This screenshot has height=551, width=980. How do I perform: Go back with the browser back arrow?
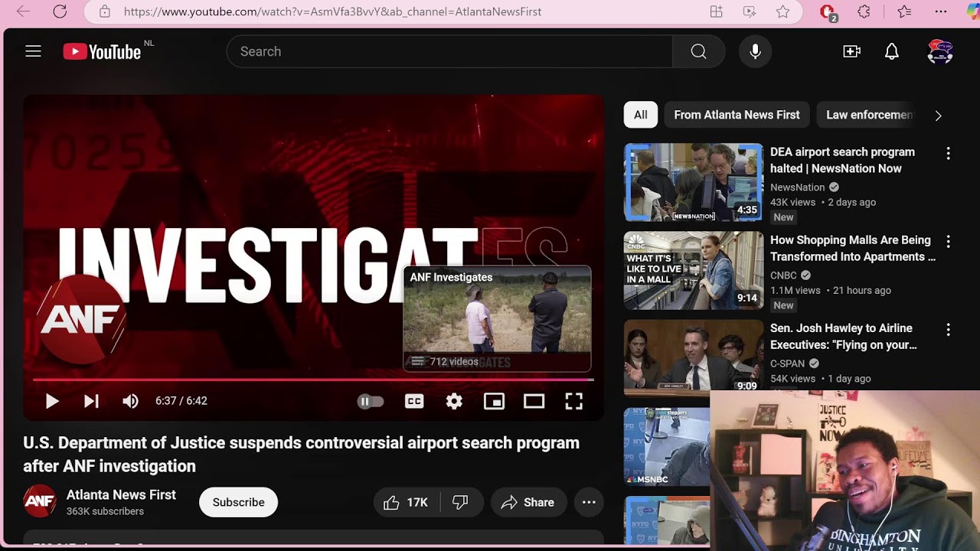point(23,11)
